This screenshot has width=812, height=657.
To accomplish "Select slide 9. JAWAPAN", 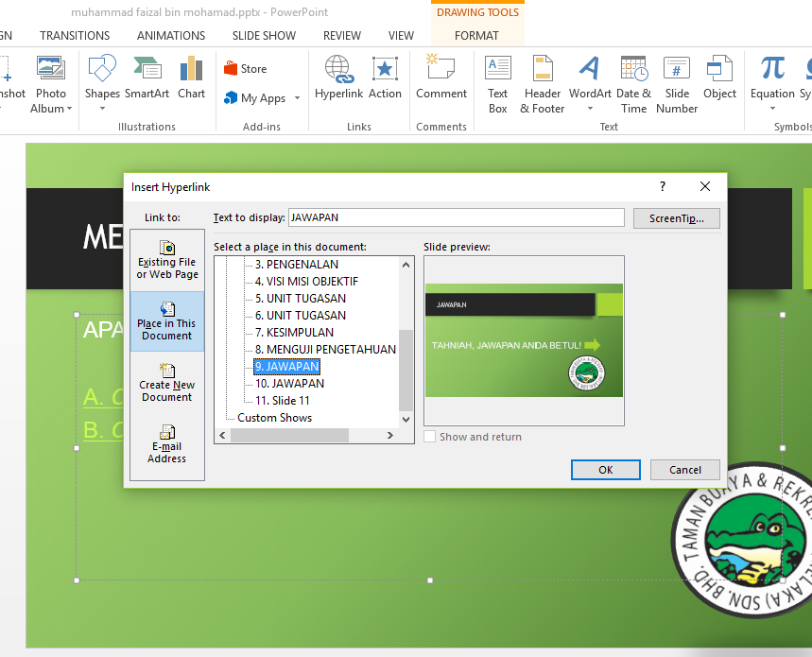I will coord(286,367).
